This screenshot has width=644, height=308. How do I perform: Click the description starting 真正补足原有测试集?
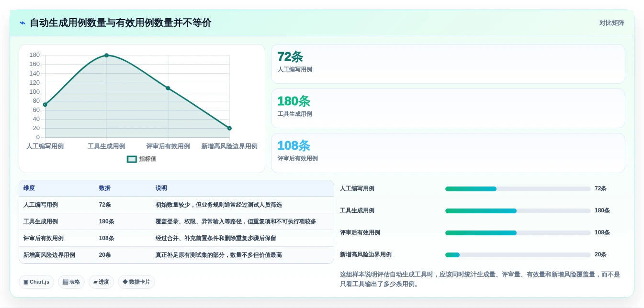click(219, 255)
